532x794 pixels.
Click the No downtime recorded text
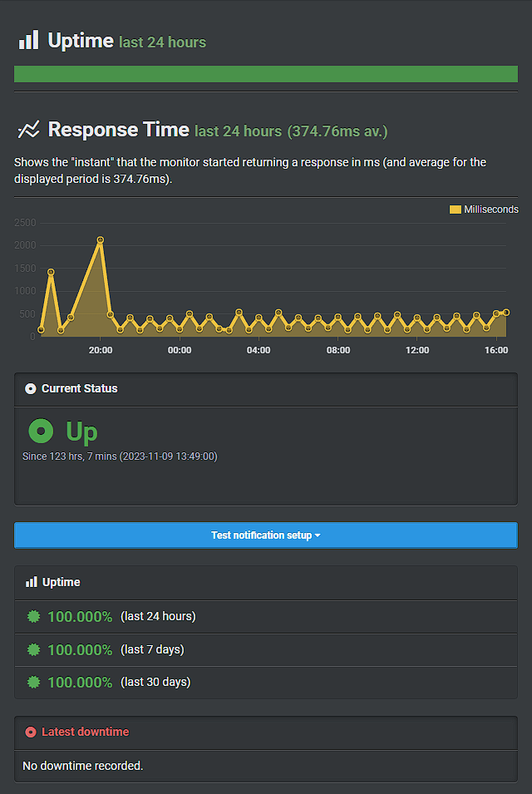click(82, 765)
